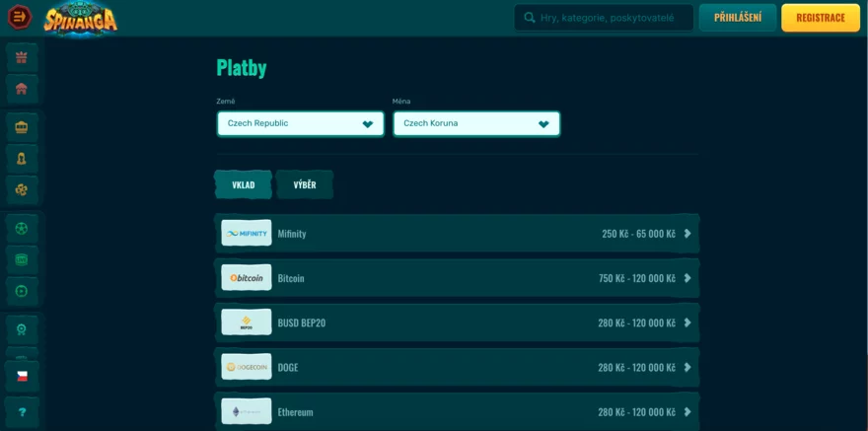Select the Vklad tab
Viewport: 868px width, 431px height.
pyautogui.click(x=243, y=184)
